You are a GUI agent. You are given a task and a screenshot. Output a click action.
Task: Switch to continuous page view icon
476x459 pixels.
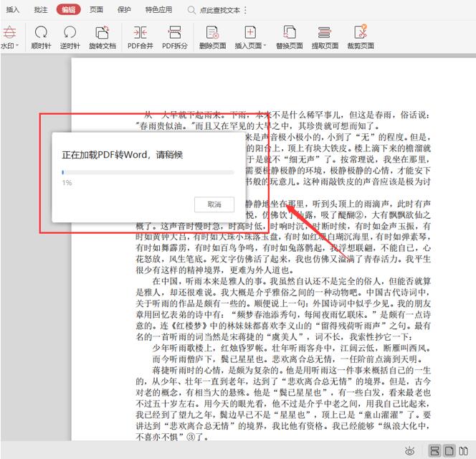pyautogui.click(x=434, y=451)
